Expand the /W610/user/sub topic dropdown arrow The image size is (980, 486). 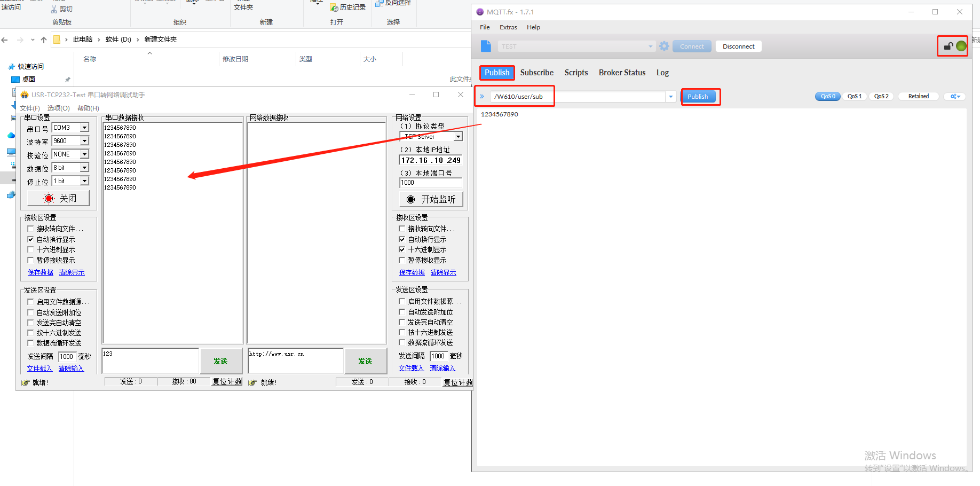click(x=670, y=97)
